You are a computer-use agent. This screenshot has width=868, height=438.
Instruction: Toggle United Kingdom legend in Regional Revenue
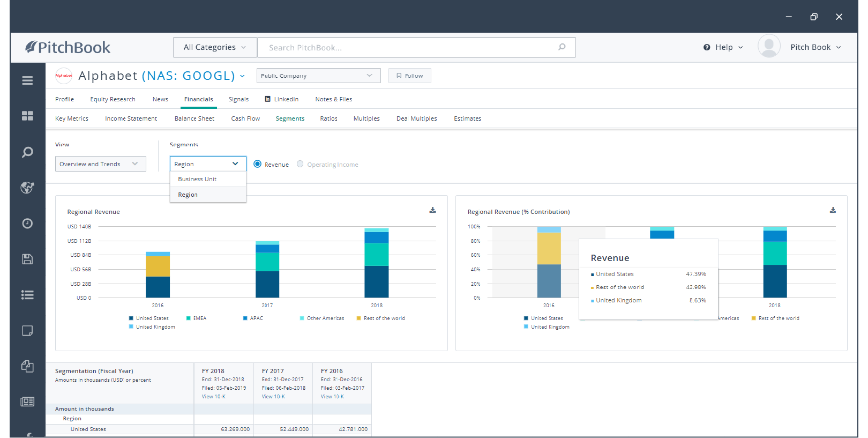click(152, 327)
